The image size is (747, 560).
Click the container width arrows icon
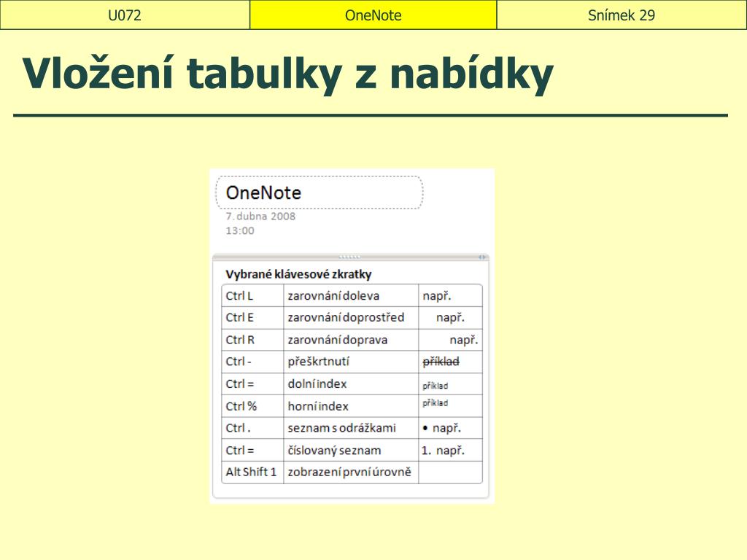tap(481, 257)
